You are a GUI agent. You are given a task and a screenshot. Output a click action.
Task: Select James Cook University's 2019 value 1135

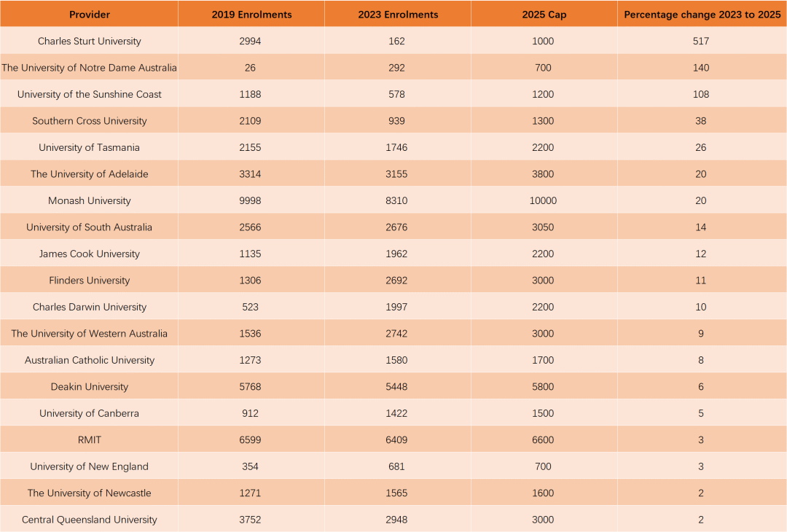(x=250, y=254)
